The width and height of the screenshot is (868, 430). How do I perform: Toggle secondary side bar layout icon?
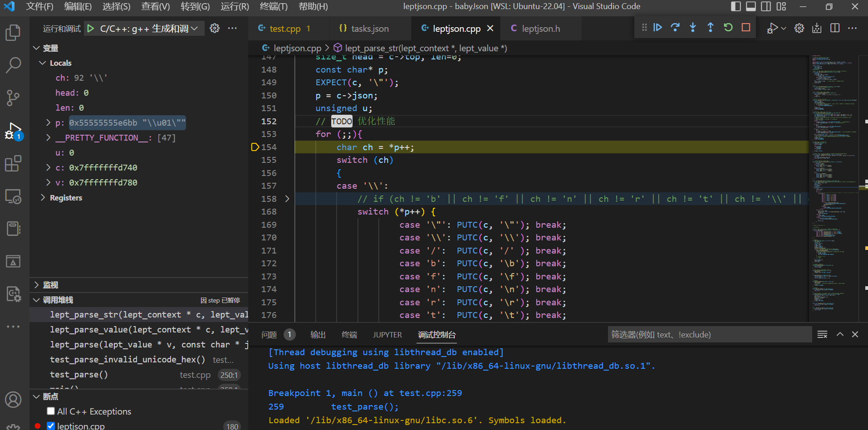coord(766,6)
